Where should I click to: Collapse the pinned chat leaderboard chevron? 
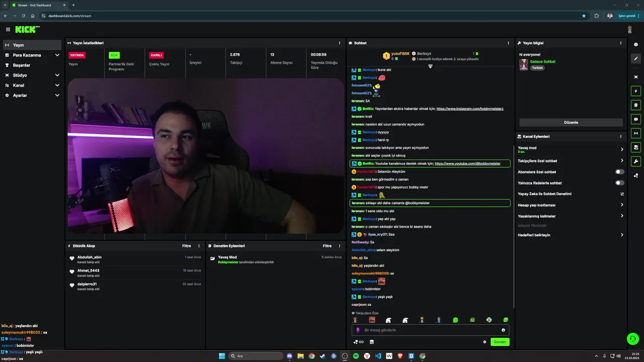[x=430, y=66]
